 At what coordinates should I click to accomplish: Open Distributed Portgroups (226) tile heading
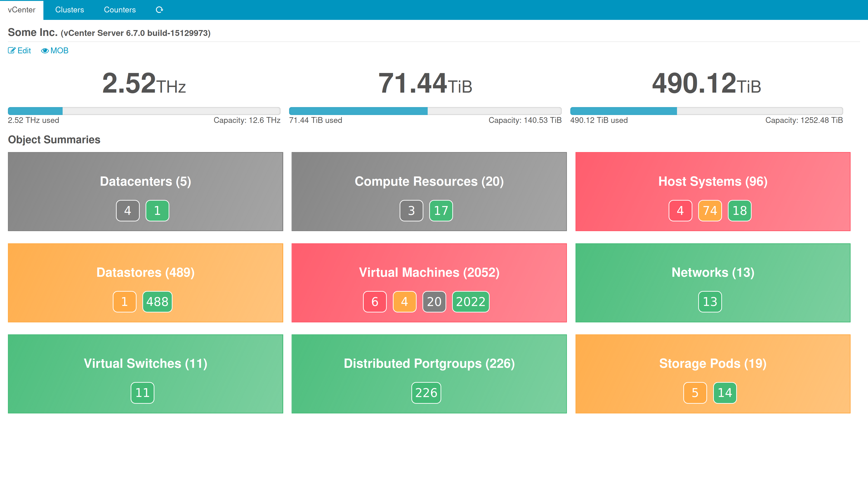tap(429, 364)
